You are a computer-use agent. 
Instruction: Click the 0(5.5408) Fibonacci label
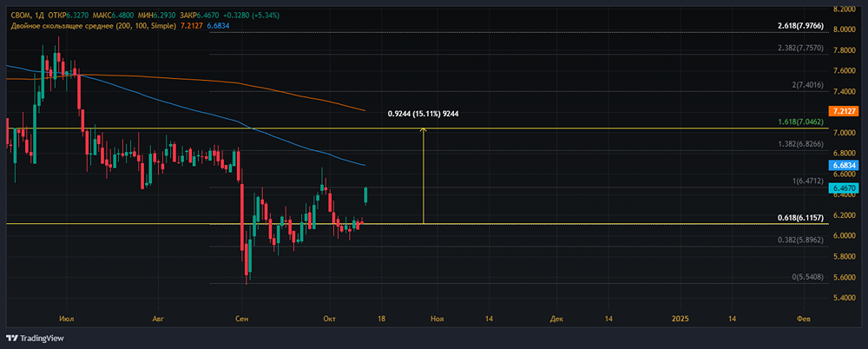click(807, 277)
